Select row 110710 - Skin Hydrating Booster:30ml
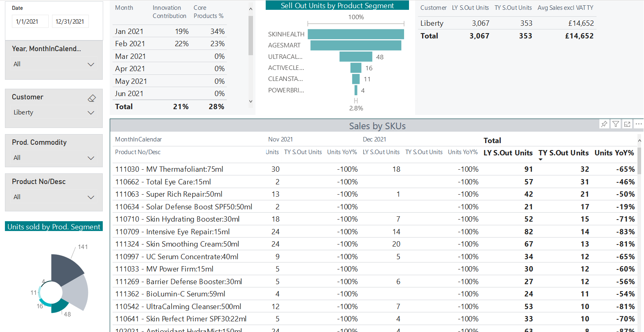Screen dimensions: 644x332 point(374,219)
